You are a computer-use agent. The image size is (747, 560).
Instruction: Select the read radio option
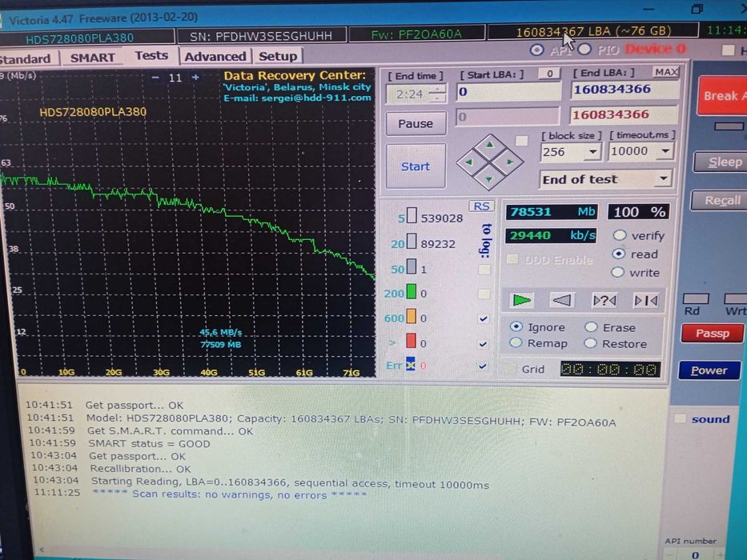(x=618, y=254)
